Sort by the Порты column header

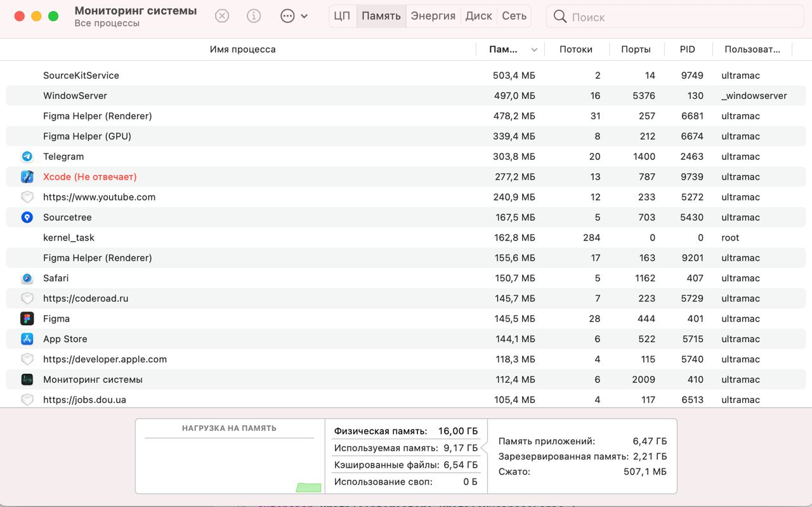tap(636, 49)
